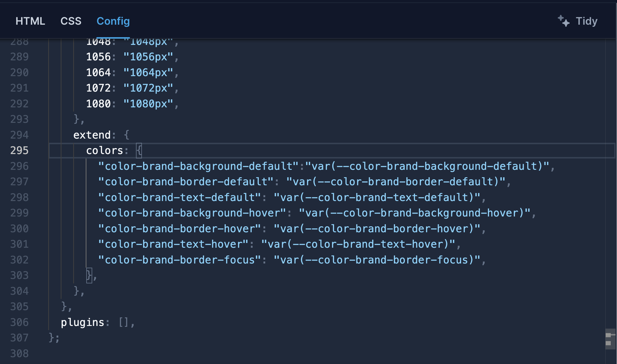The image size is (617, 364).
Task: Click the plugins property name
Action: coord(82,322)
